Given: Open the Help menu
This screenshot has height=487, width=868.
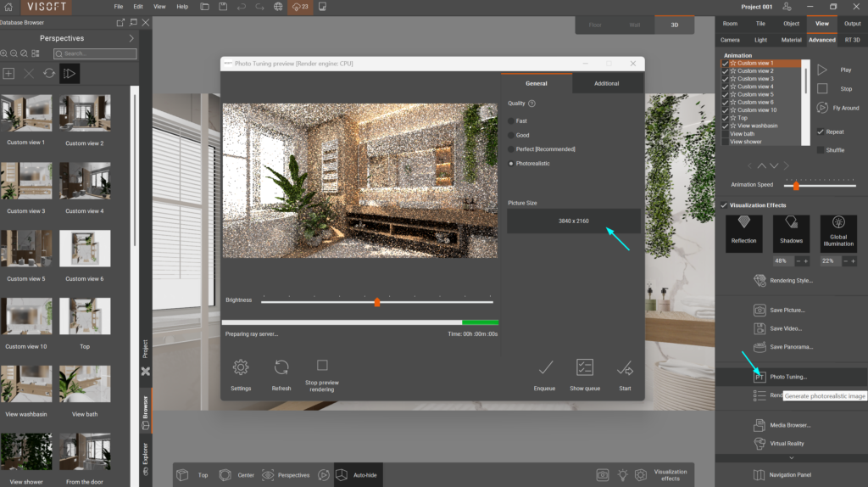Looking at the screenshot, I should [x=182, y=7].
